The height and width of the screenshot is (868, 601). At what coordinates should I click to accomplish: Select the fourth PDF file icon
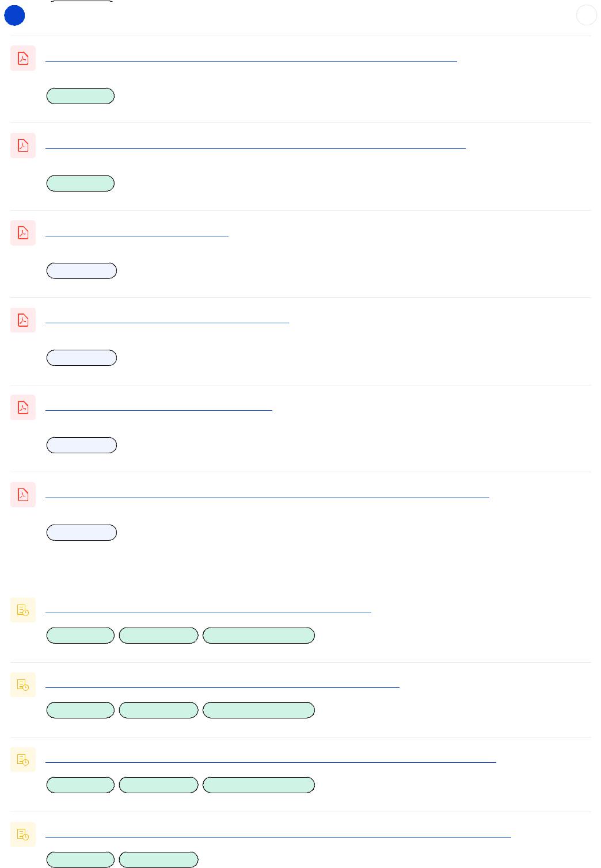pyautogui.click(x=23, y=320)
